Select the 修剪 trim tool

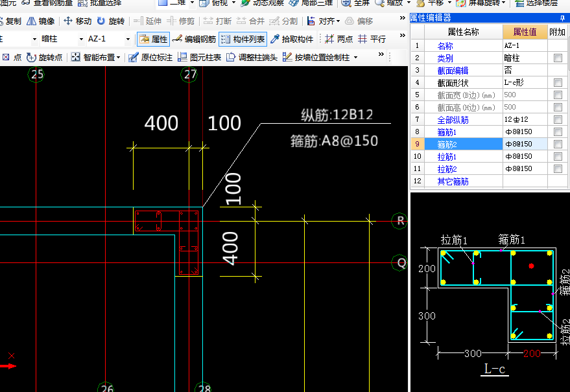pos(181,21)
